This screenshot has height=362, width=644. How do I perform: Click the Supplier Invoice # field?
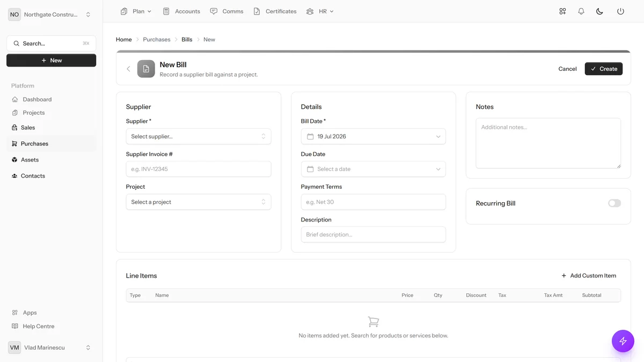coord(199,169)
